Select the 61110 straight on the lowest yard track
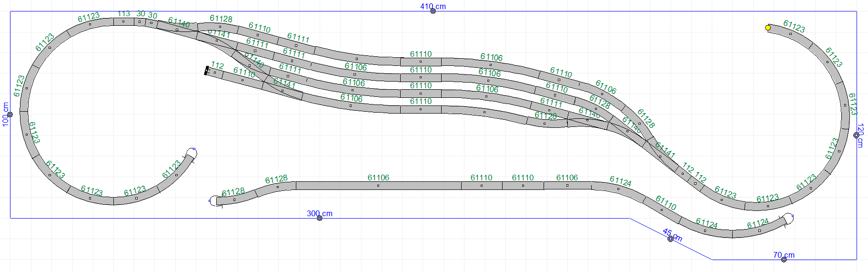Viewport: 868px width, 272px height. [421, 109]
